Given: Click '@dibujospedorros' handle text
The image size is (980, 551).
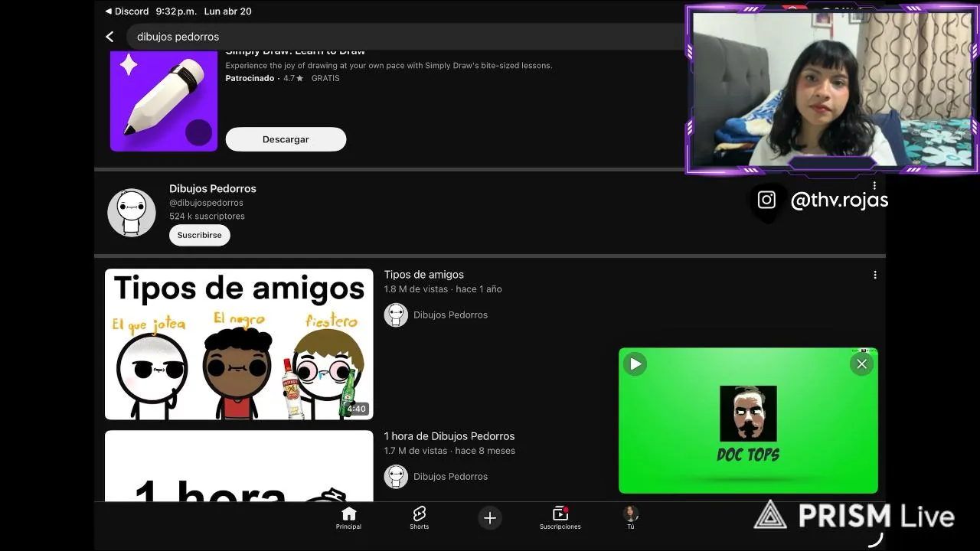Looking at the screenshot, I should pyautogui.click(x=206, y=203).
